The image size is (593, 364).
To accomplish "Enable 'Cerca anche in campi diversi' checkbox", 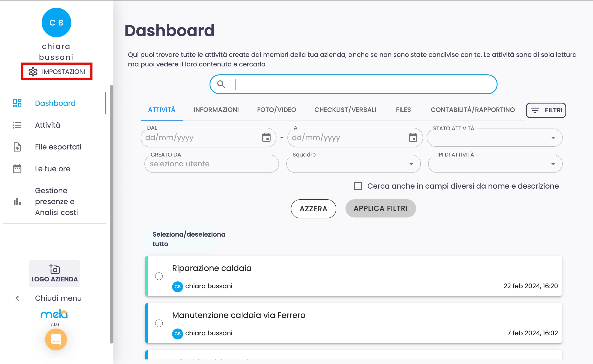I will click(358, 186).
